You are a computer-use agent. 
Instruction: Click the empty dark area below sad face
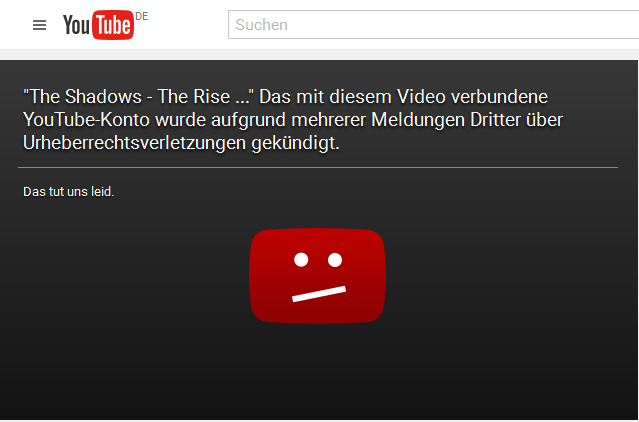[x=318, y=371]
